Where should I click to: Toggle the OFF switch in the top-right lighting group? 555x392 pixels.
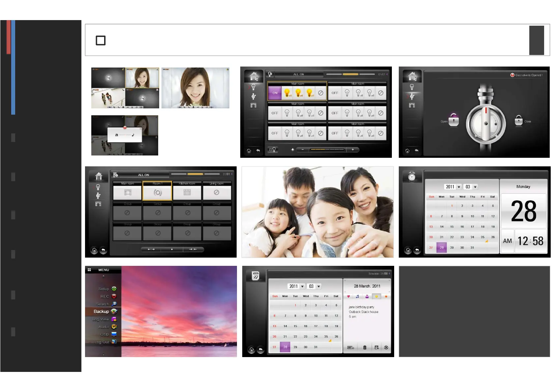click(x=335, y=93)
